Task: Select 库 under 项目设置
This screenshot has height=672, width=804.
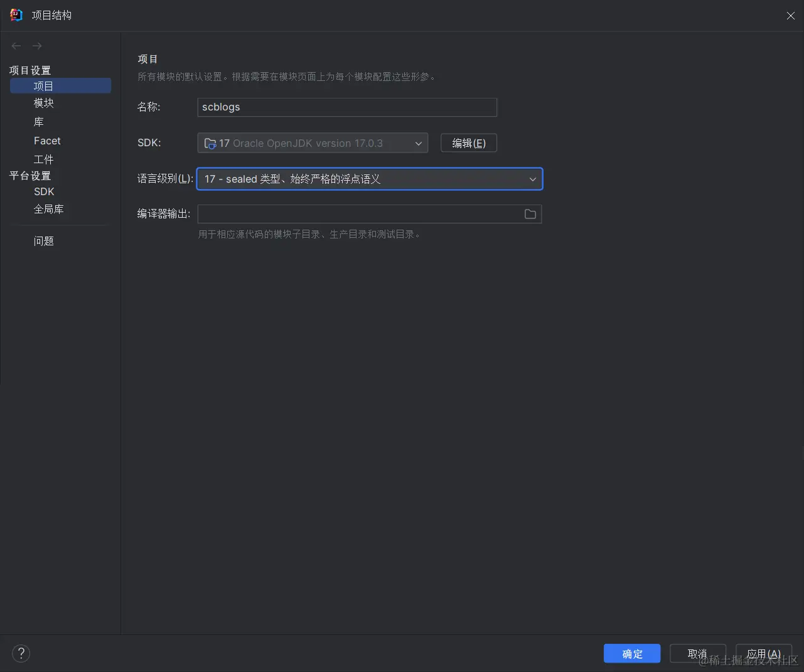Action: pos(38,122)
